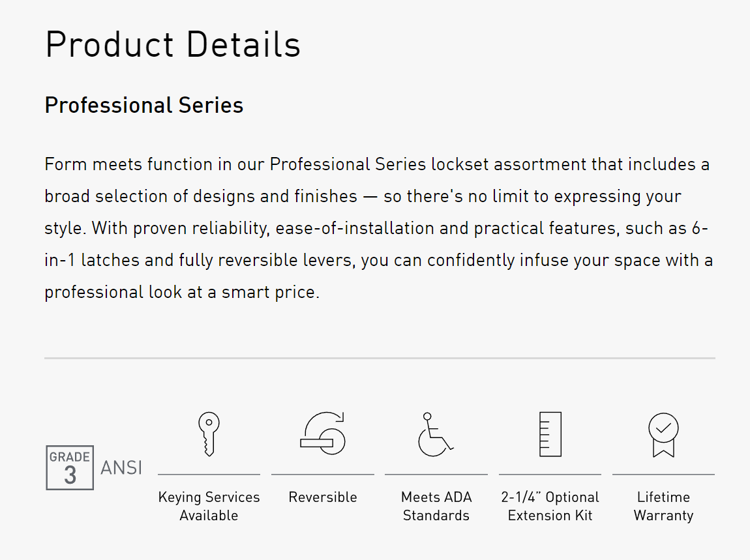The height and width of the screenshot is (560, 750).
Task: Click the horizontal divider below the description
Action: click(380, 358)
